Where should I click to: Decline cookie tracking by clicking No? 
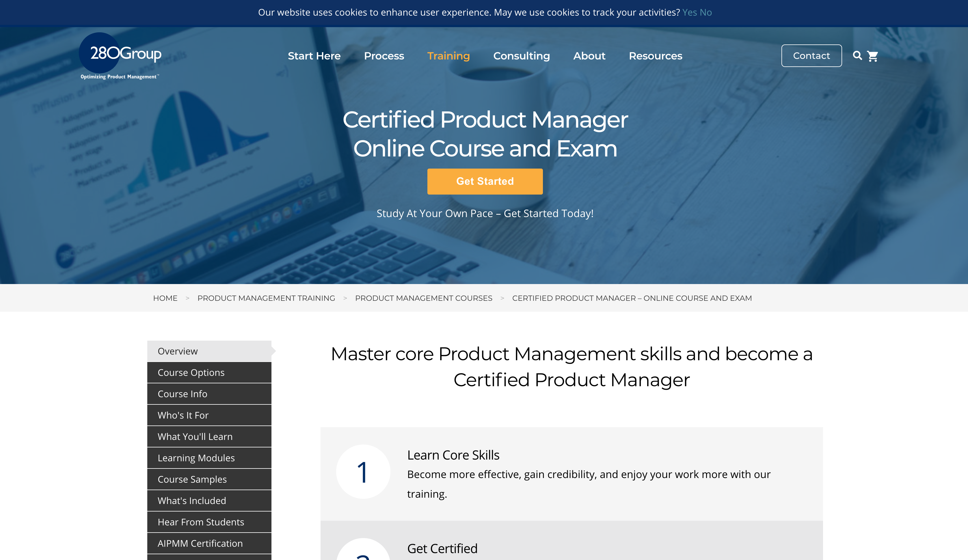click(x=706, y=12)
